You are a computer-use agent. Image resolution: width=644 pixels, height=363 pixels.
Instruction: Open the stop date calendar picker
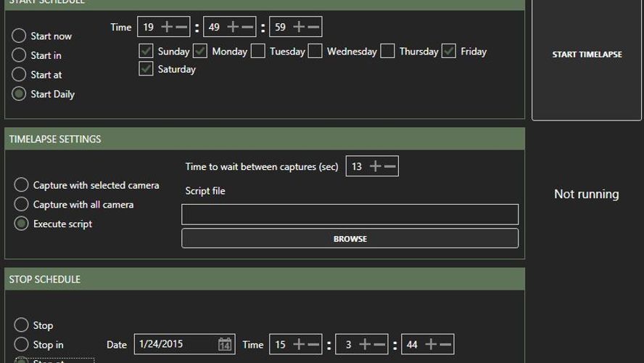pos(225,344)
